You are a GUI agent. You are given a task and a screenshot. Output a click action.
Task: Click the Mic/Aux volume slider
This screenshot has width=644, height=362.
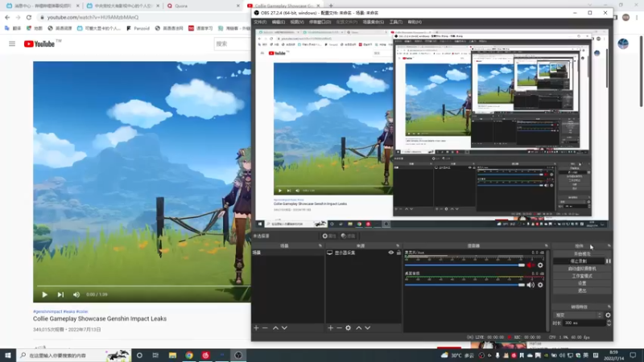[464, 265]
